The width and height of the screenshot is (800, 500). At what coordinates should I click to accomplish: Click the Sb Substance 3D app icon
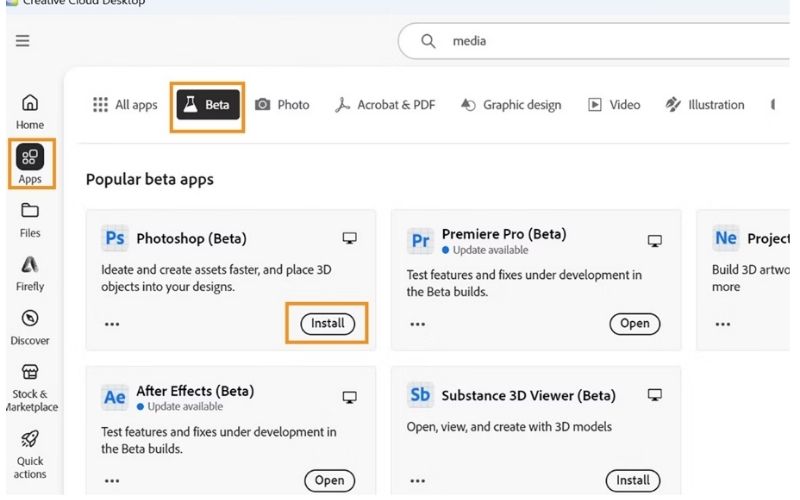pos(420,394)
